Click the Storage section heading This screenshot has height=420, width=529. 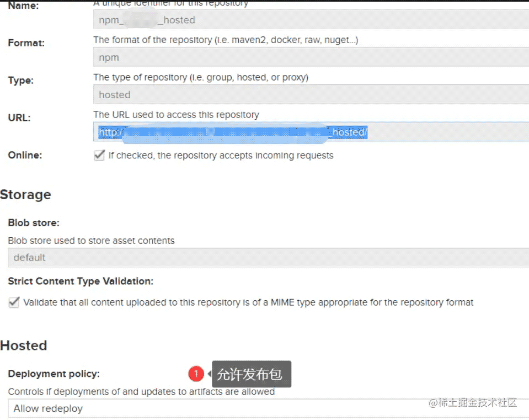tap(25, 195)
